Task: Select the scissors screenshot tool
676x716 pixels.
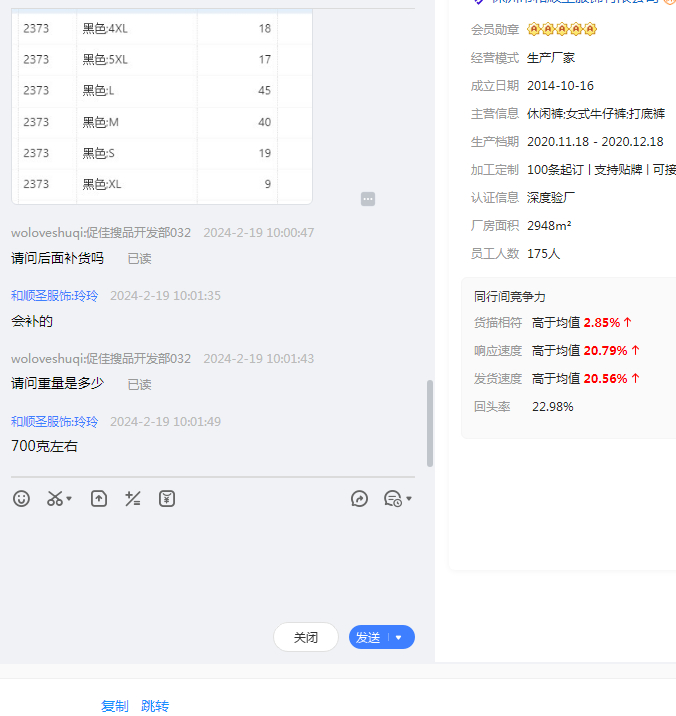Action: click(x=55, y=499)
